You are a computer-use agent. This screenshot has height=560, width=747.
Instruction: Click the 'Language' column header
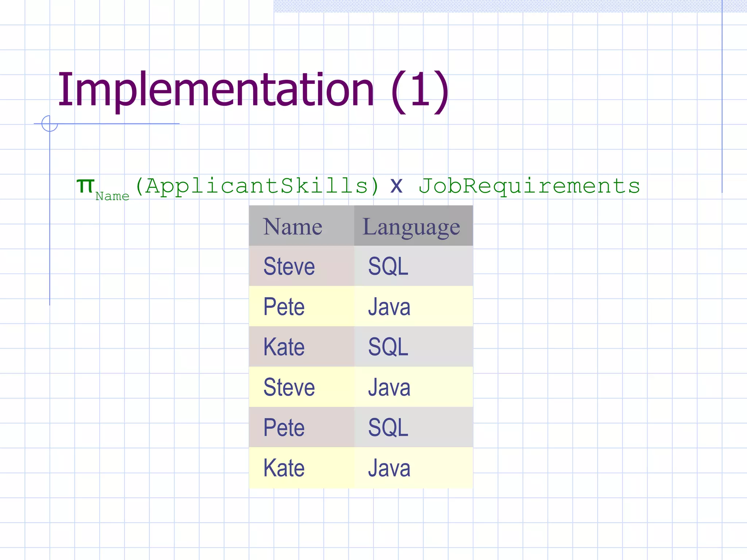413,226
